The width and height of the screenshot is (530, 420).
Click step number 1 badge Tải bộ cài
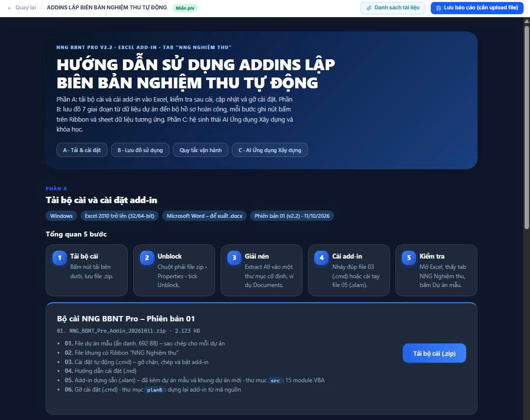pos(59,258)
